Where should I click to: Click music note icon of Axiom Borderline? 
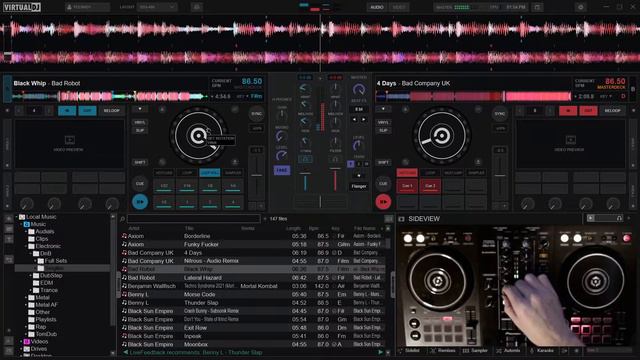pos(124,236)
